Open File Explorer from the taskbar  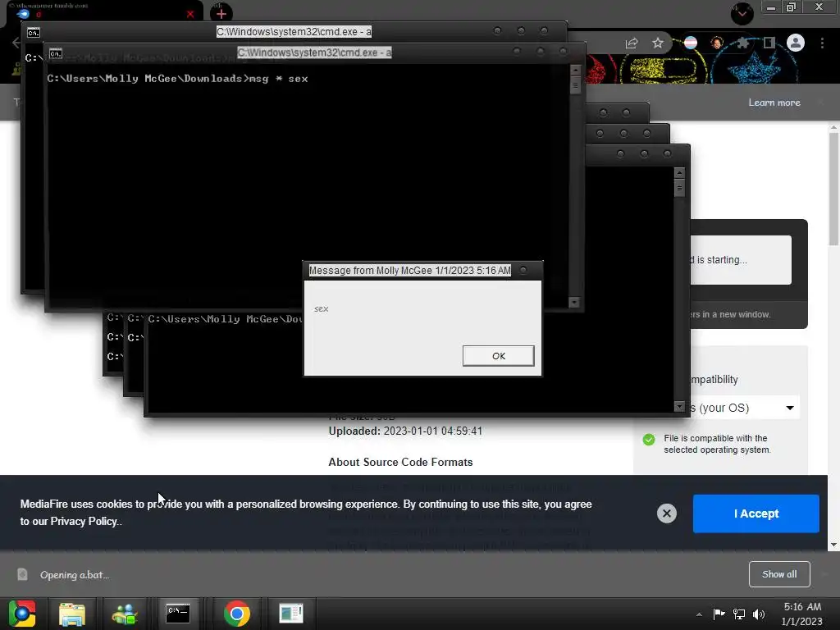click(x=72, y=614)
